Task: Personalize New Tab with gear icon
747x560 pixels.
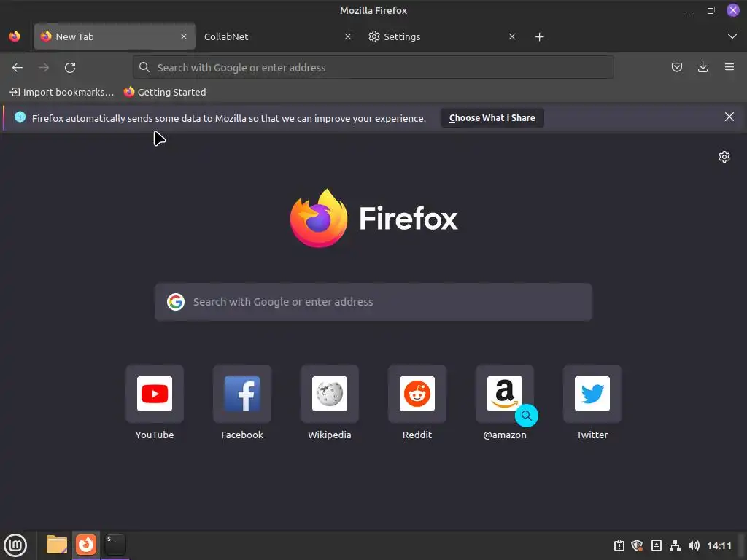Action: [x=724, y=157]
